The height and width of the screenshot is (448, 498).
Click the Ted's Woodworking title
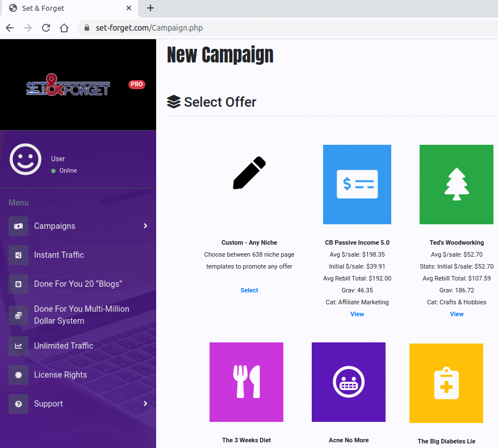(x=457, y=242)
